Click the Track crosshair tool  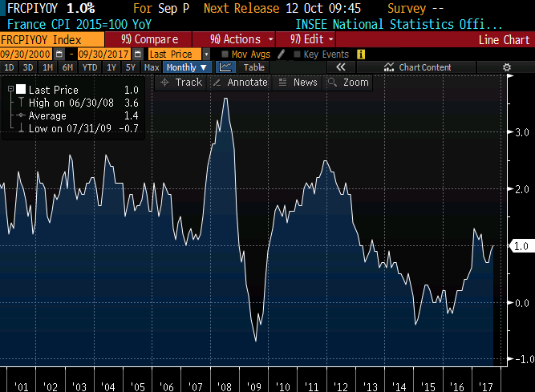coord(182,83)
